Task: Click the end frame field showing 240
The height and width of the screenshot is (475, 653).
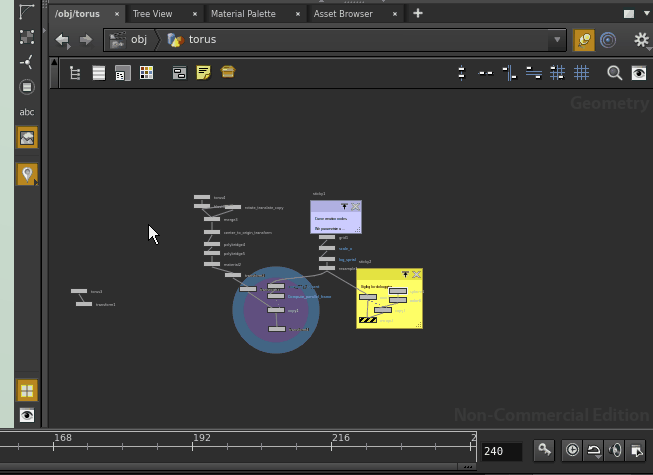Action: tap(500, 451)
